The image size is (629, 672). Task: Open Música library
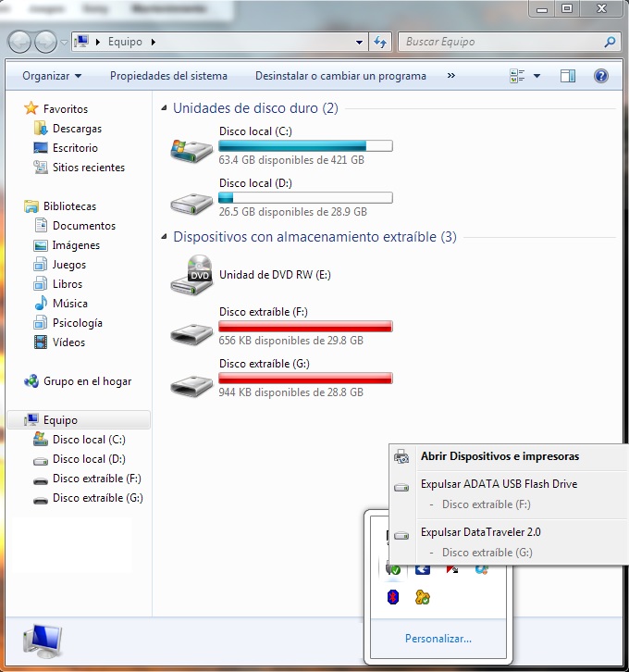(69, 304)
